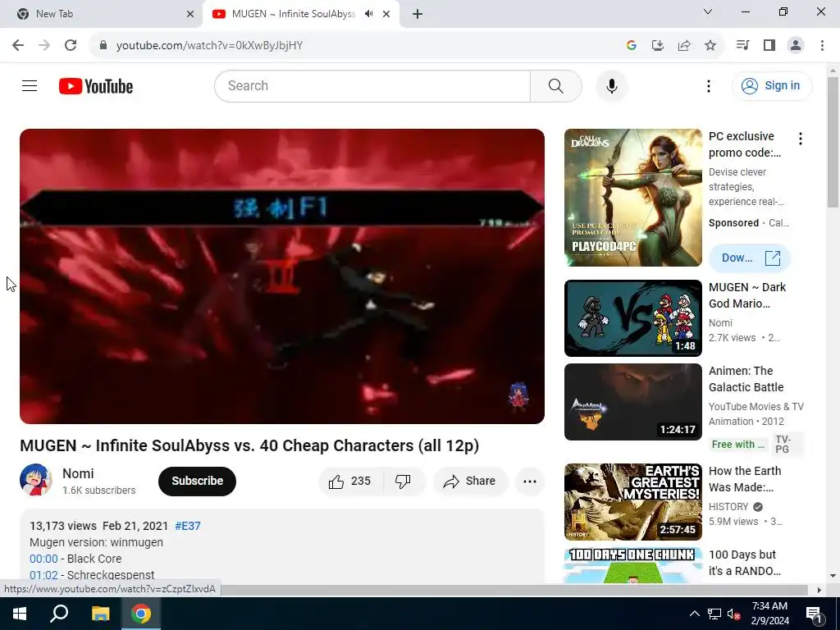The width and height of the screenshot is (840, 630).
Task: Start voice search with microphone icon
Action: click(611, 85)
